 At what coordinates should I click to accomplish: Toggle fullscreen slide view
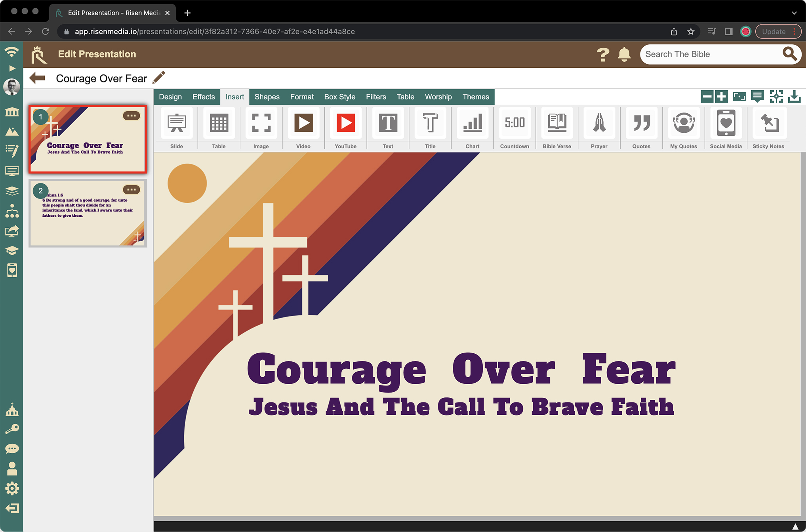[x=776, y=96]
